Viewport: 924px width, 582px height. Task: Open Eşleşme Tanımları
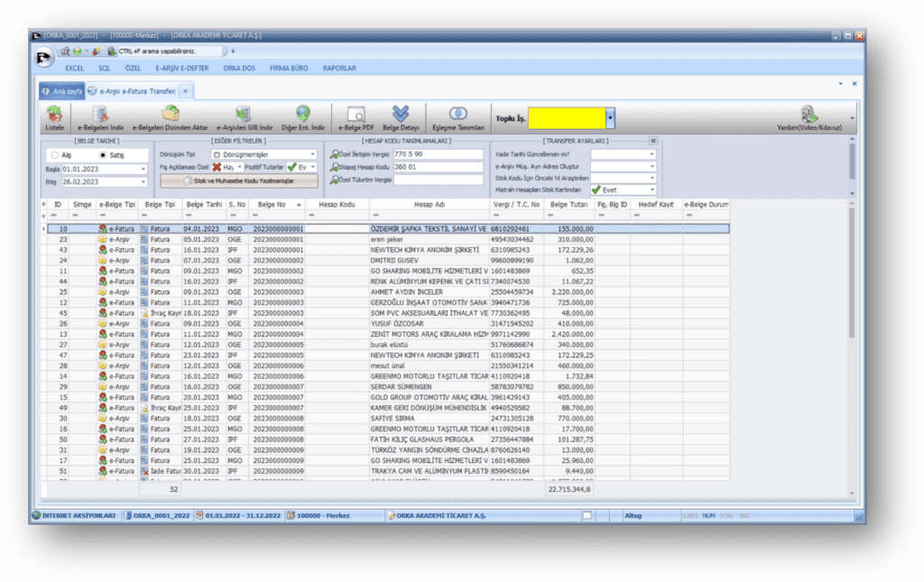pos(458,117)
